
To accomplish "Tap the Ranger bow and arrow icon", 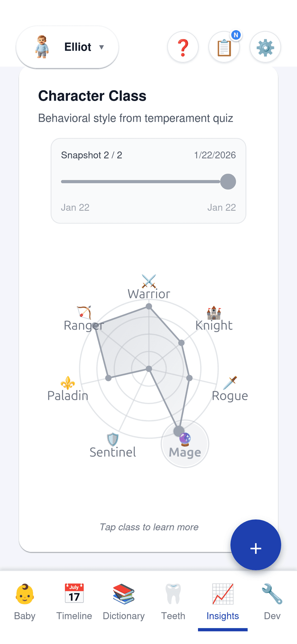I will coord(84,312).
